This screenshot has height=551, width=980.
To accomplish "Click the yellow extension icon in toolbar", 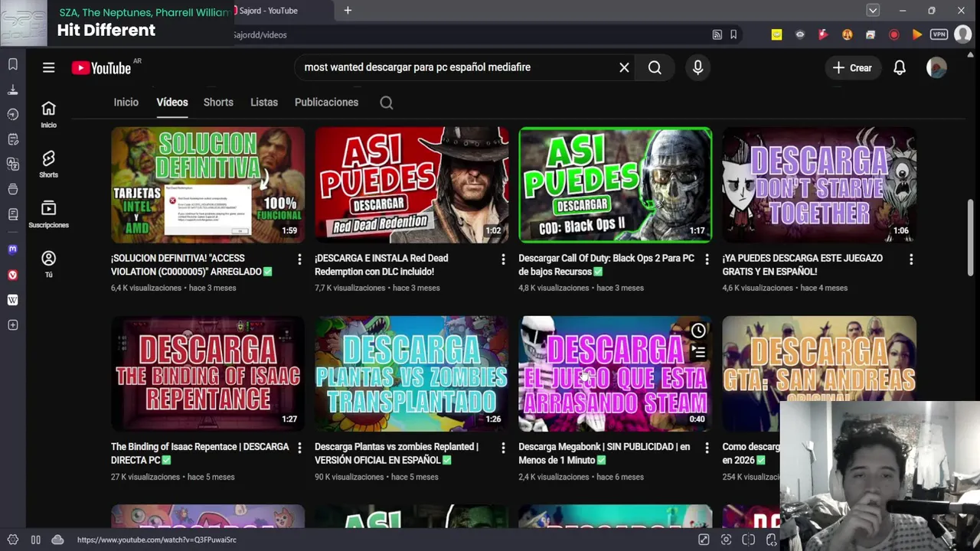I will pos(776,34).
